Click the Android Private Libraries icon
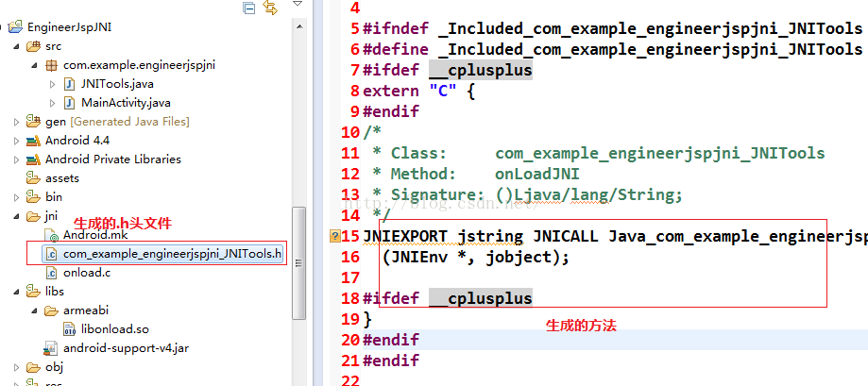 click(x=33, y=159)
